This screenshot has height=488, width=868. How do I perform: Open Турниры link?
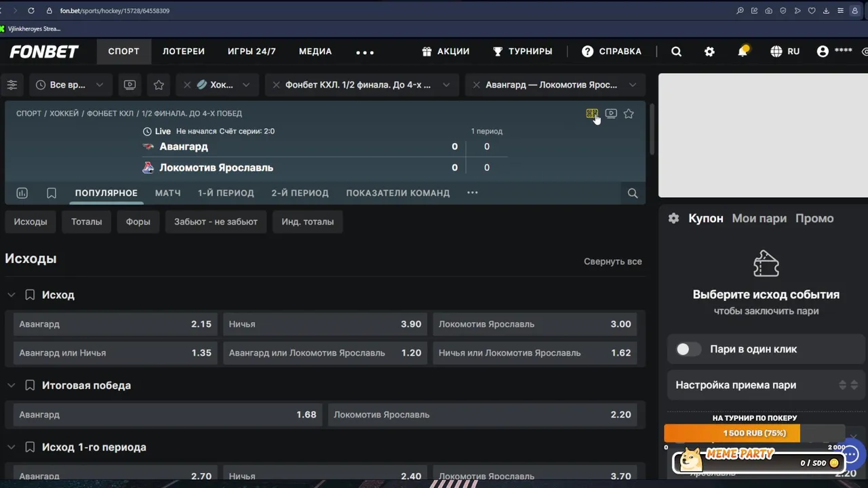tap(522, 52)
